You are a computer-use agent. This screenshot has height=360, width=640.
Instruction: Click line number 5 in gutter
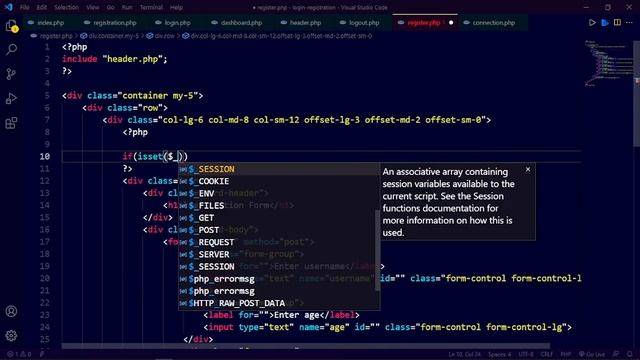[47, 96]
